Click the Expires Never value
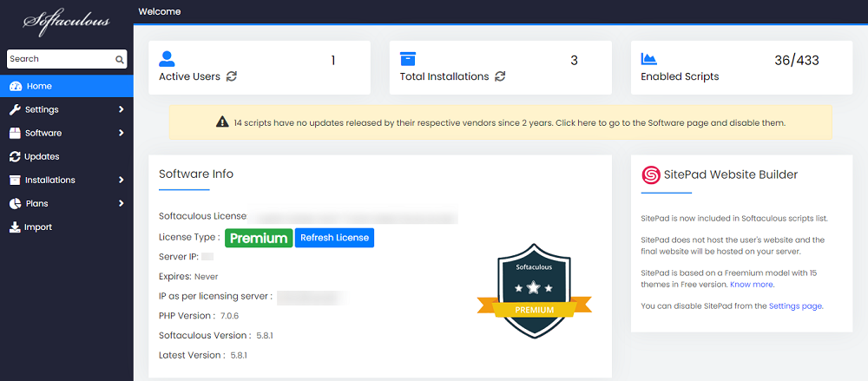Viewport: 868px width, 381px height. click(206, 276)
